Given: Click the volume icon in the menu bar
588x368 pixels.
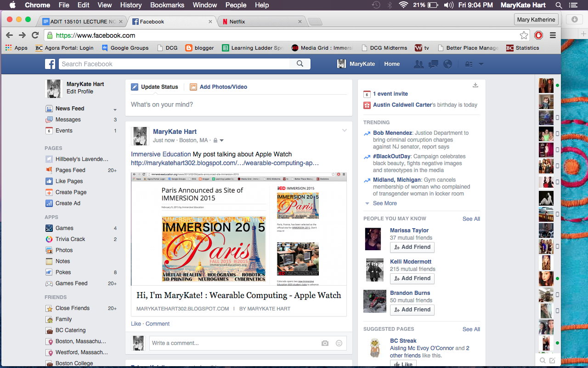Looking at the screenshot, I should (449, 5).
